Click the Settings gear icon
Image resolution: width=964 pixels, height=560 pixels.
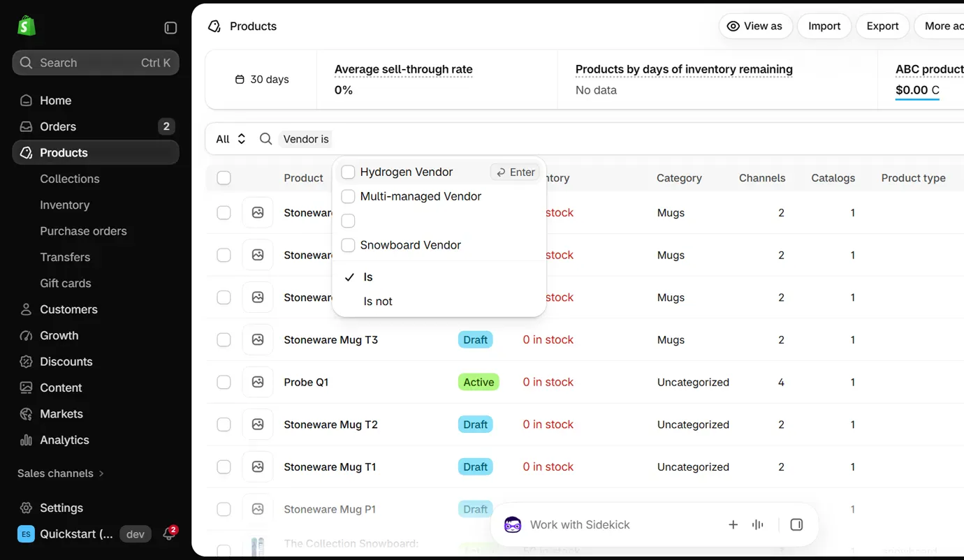coord(26,508)
